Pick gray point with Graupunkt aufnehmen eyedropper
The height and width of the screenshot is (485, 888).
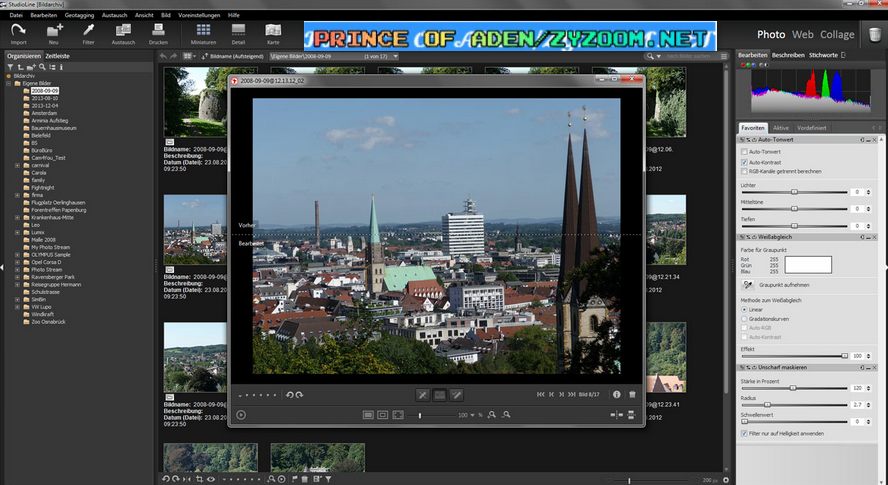click(748, 284)
